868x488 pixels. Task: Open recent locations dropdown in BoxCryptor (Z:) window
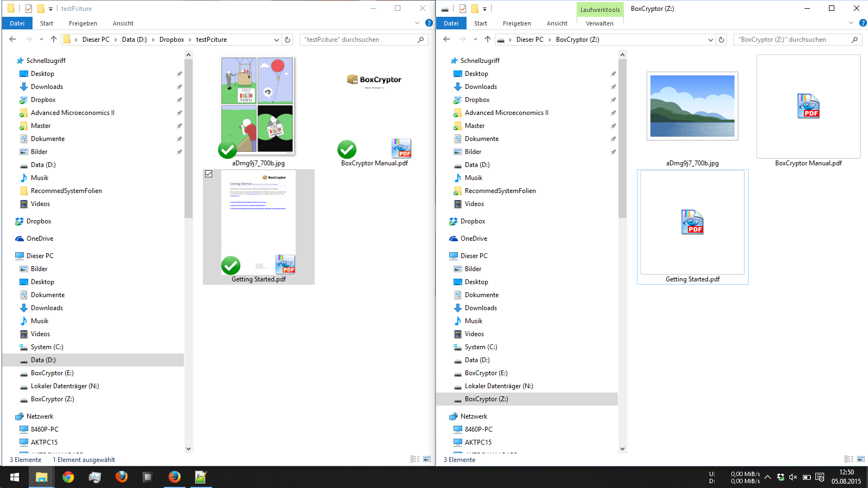click(475, 40)
